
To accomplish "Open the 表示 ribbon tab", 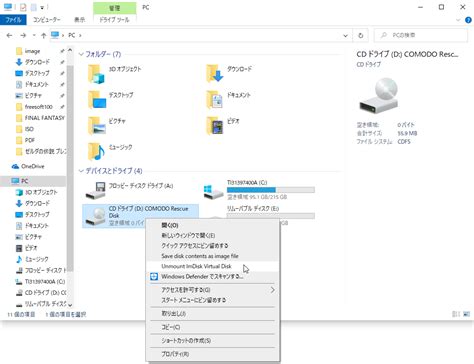I will 79,20.
